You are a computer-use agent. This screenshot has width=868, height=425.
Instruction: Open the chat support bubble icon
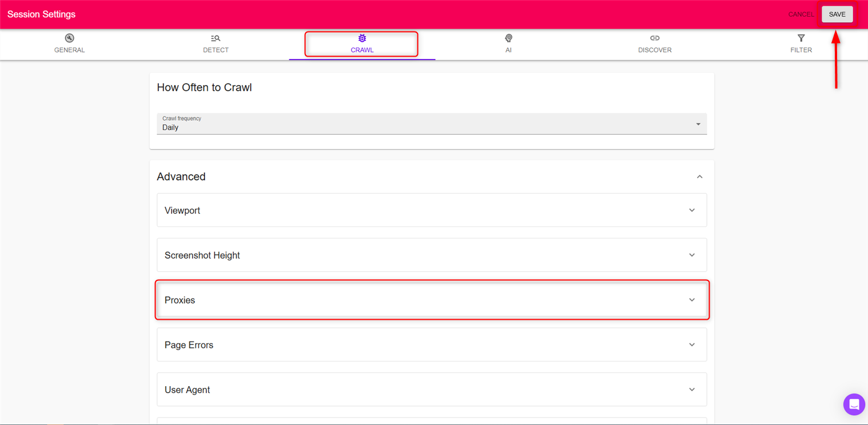pos(854,404)
